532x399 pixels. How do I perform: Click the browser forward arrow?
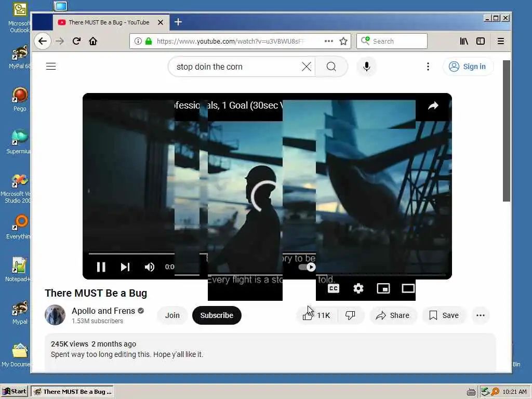(60, 42)
